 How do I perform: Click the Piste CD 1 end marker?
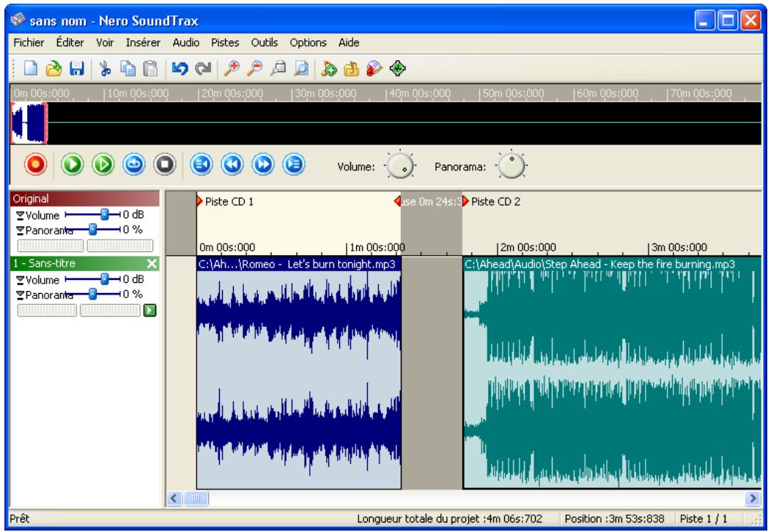(x=397, y=201)
